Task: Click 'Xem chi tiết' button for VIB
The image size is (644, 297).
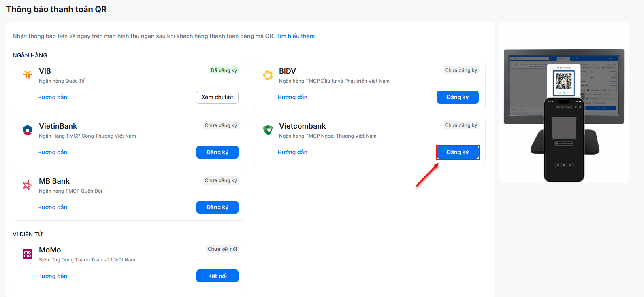Action: click(218, 97)
